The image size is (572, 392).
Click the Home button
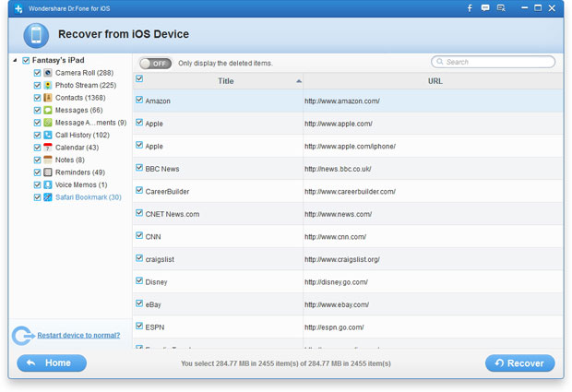pos(52,363)
